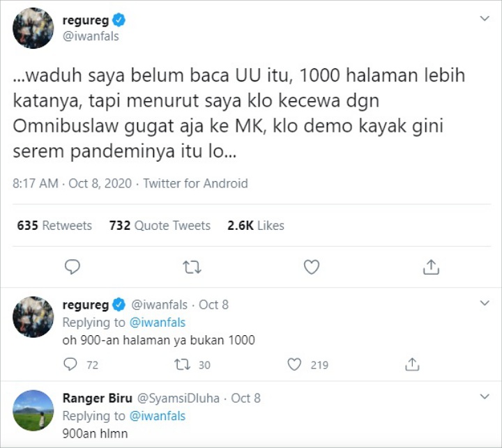View the 732 Quote Tweets list

pyautogui.click(x=160, y=225)
